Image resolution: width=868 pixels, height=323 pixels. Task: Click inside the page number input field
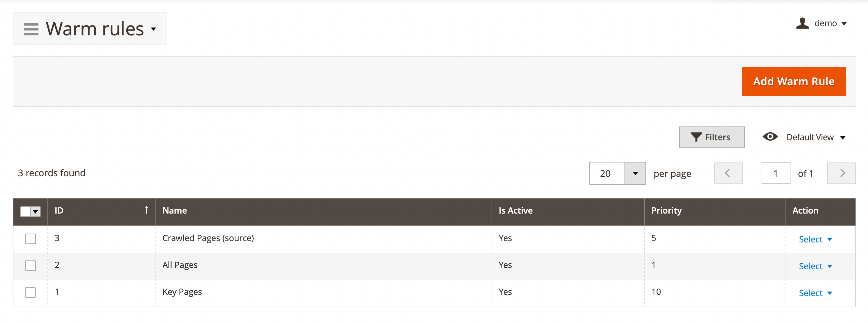pos(776,173)
